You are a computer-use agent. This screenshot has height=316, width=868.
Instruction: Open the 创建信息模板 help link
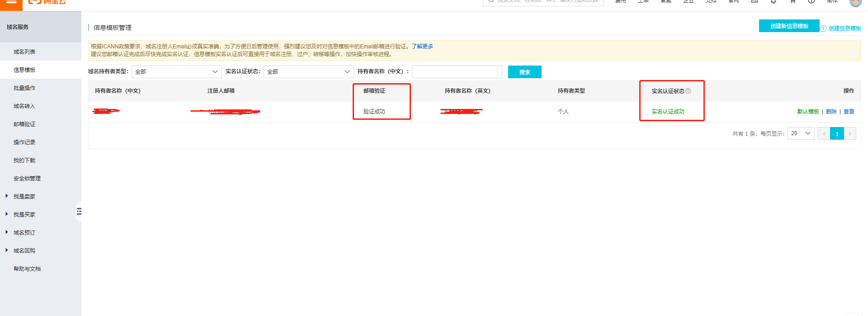coord(844,28)
